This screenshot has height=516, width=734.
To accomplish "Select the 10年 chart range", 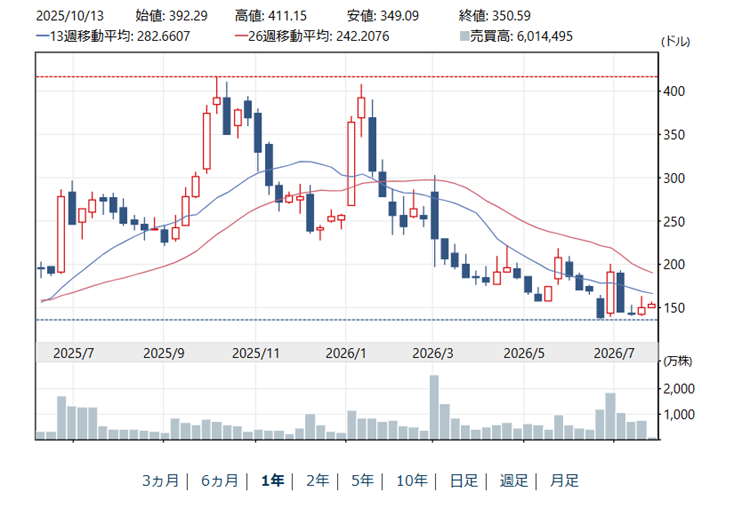I will 412,480.
